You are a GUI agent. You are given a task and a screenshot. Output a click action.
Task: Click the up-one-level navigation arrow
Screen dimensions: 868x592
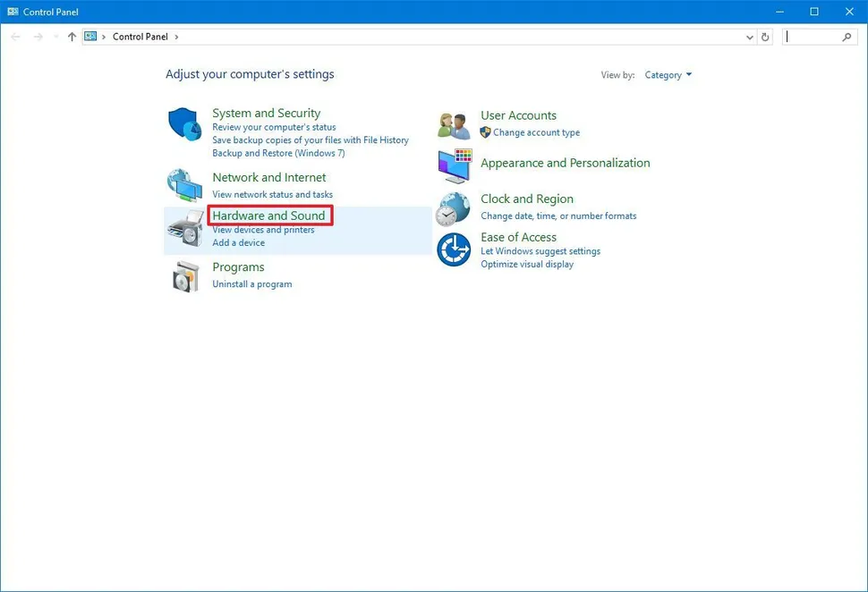(x=72, y=37)
